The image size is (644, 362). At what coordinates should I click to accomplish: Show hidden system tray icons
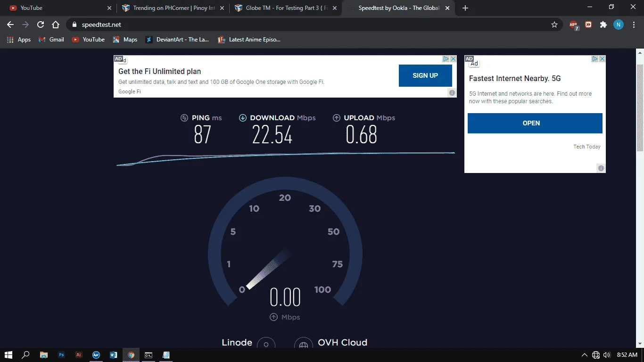click(x=585, y=355)
